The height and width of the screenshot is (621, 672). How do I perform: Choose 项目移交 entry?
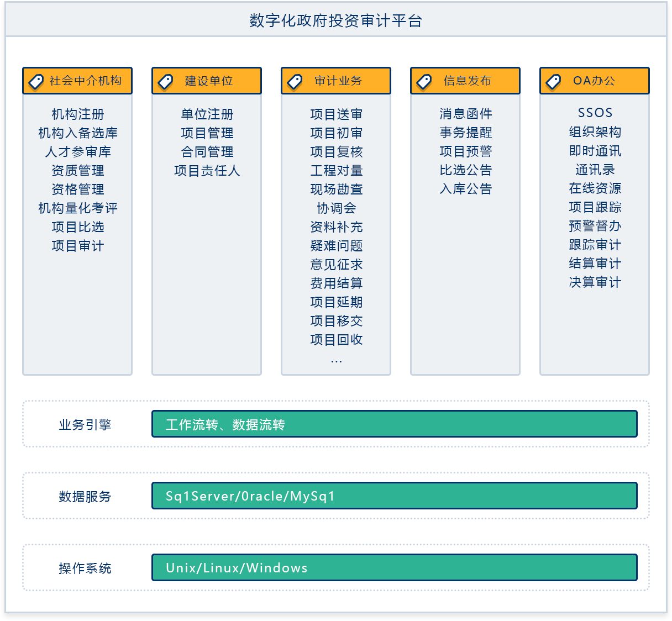coord(337,321)
